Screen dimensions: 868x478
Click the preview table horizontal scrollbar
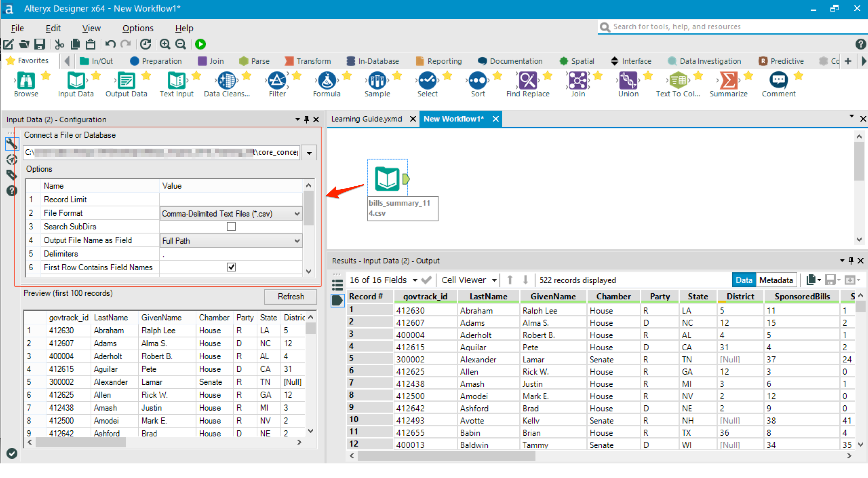(81, 442)
